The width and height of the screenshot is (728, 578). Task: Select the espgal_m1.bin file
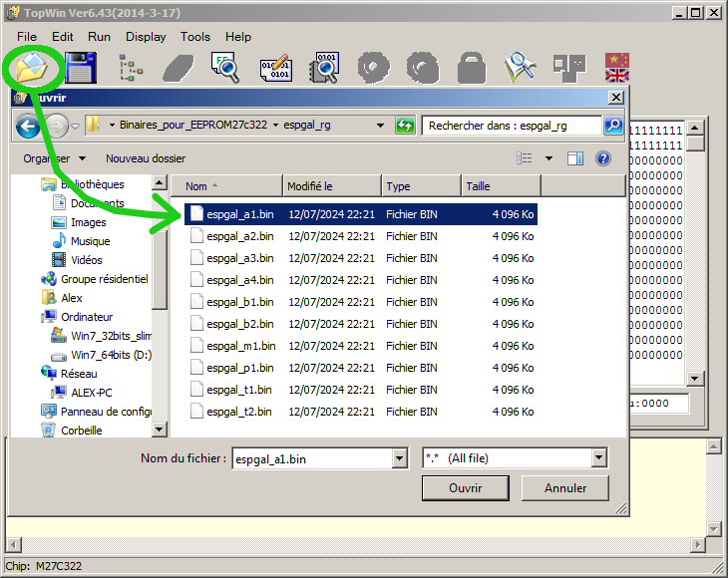(x=240, y=346)
